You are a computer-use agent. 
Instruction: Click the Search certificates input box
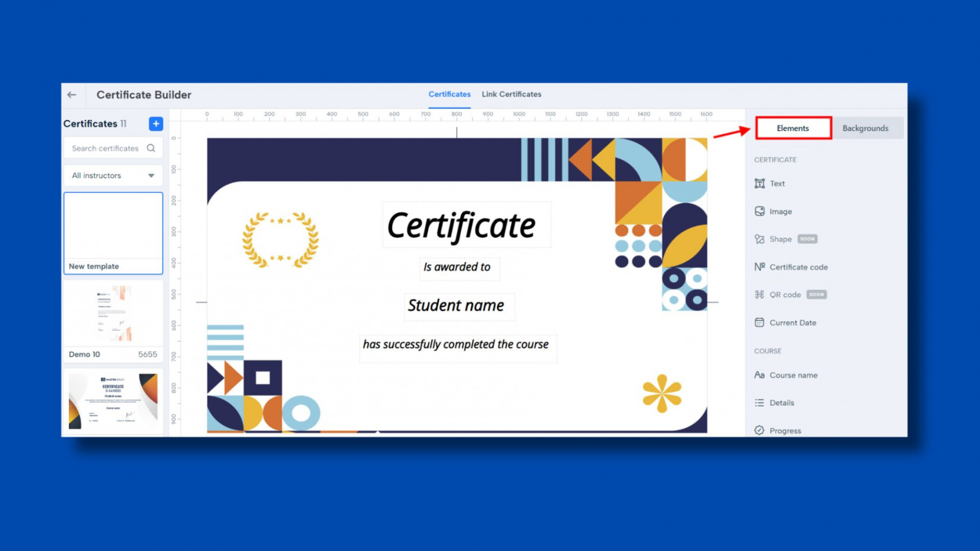107,148
